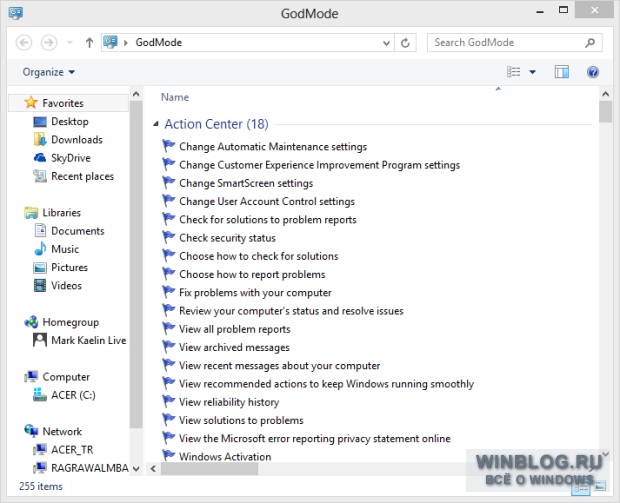Expand breadcrumb chevron before GodMode
620x503 pixels.
pos(126,43)
